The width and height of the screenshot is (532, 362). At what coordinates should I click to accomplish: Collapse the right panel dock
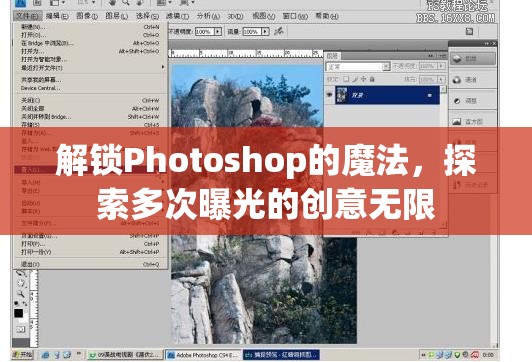[x=487, y=43]
